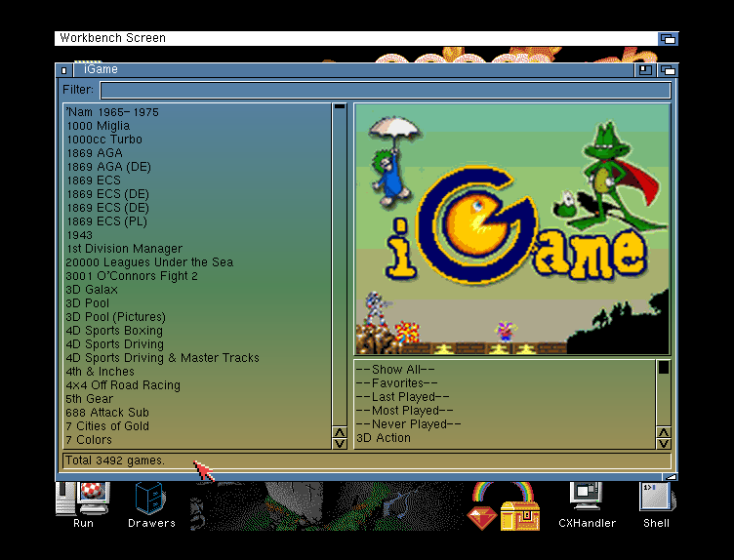Click the genre list scroll-down arrow

[664, 444]
